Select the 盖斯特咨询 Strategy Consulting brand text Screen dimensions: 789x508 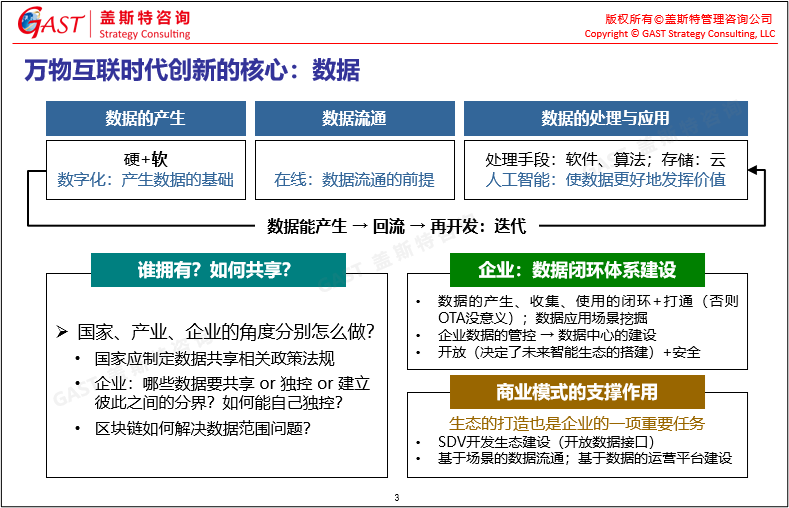coord(145,26)
